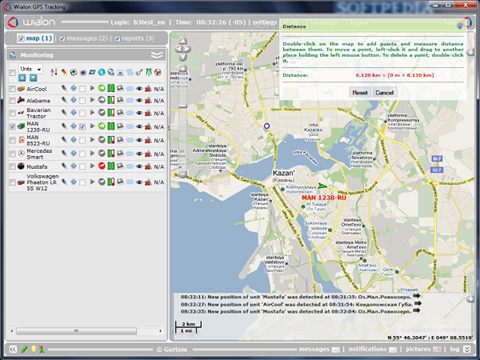Zoom in with the map plus button
Viewport: 480px width, 360px height.
click(183, 69)
